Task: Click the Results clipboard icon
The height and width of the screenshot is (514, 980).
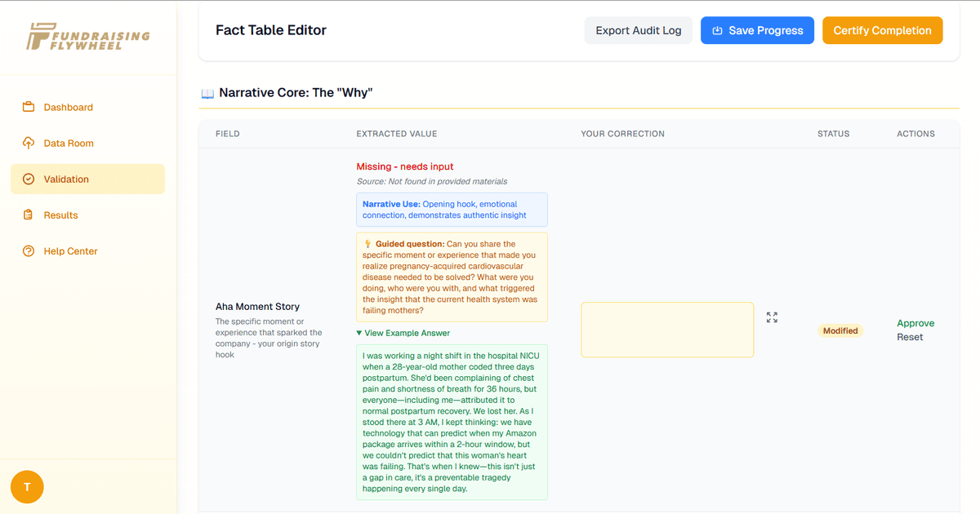Action: click(29, 215)
